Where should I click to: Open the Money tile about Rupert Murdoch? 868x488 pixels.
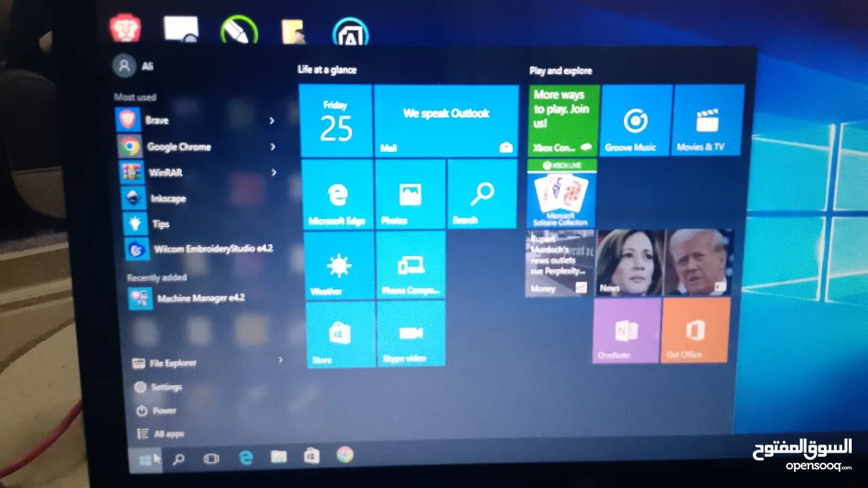pos(559,263)
